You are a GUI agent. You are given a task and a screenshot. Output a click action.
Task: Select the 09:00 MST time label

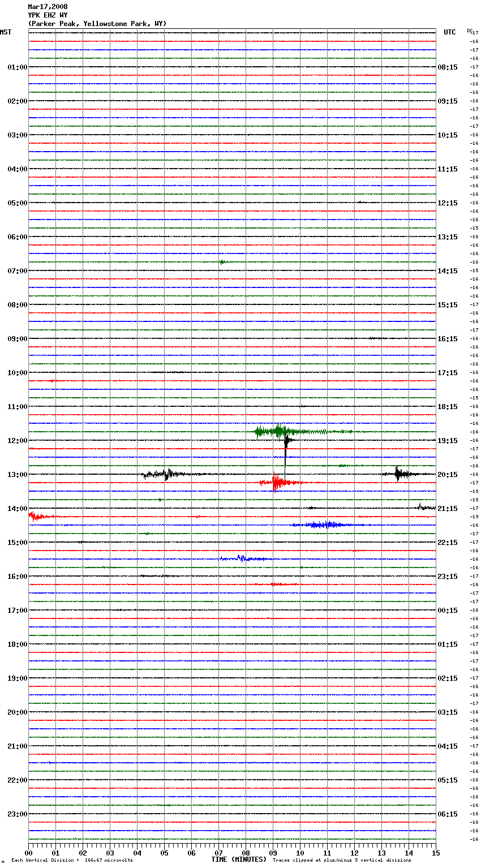pos(18,339)
